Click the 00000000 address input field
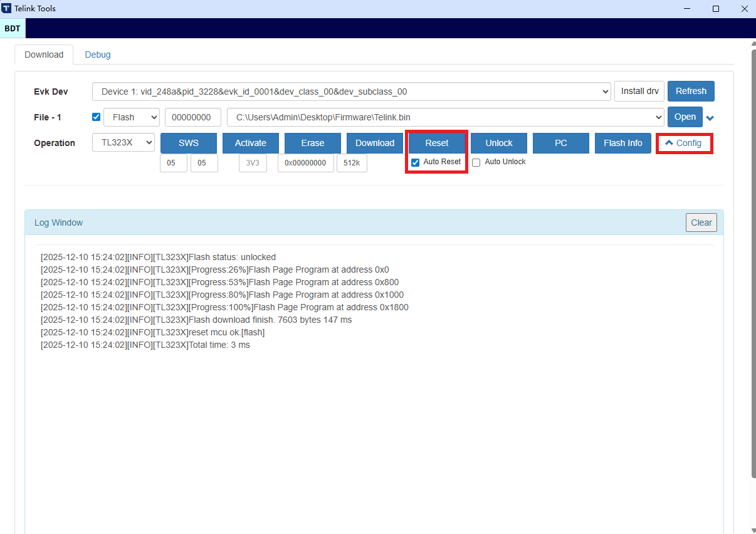 click(x=192, y=117)
